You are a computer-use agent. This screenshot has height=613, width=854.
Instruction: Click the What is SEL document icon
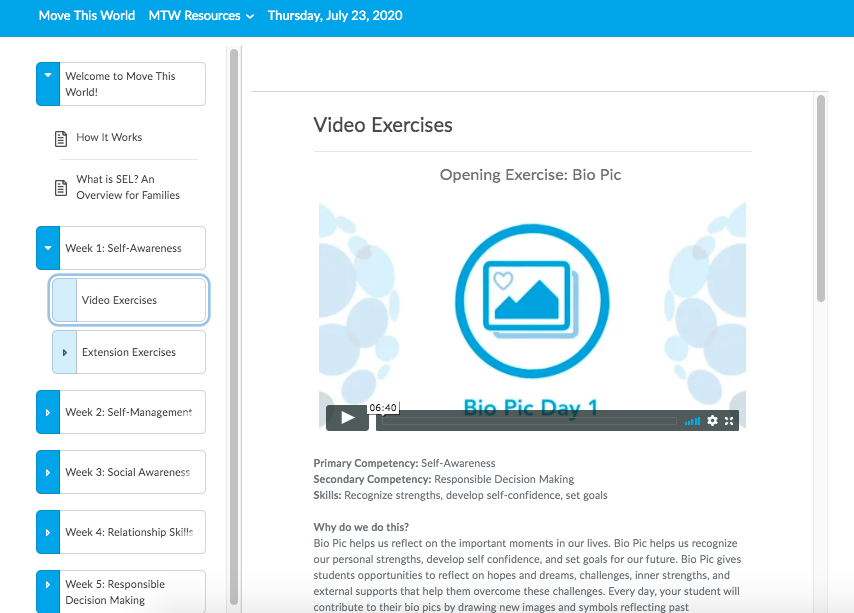(61, 188)
